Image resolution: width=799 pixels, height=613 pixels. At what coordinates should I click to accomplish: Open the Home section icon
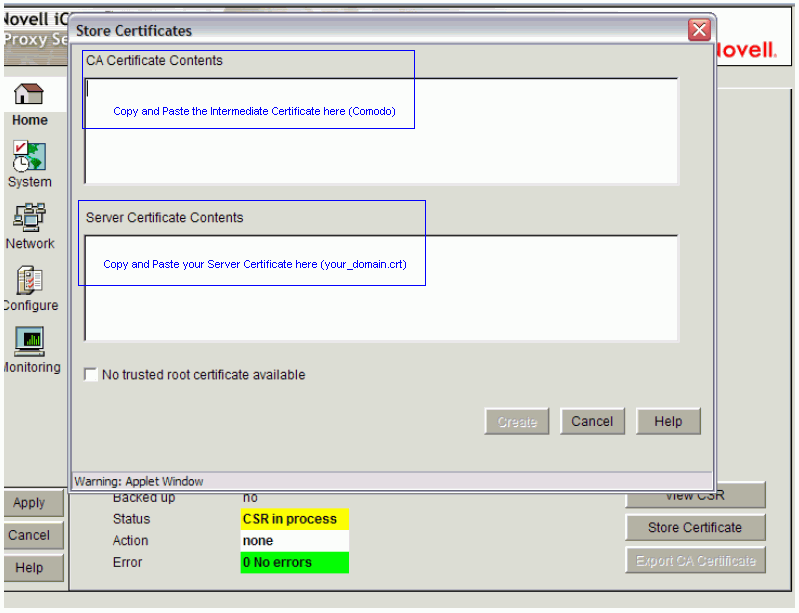click(x=29, y=95)
